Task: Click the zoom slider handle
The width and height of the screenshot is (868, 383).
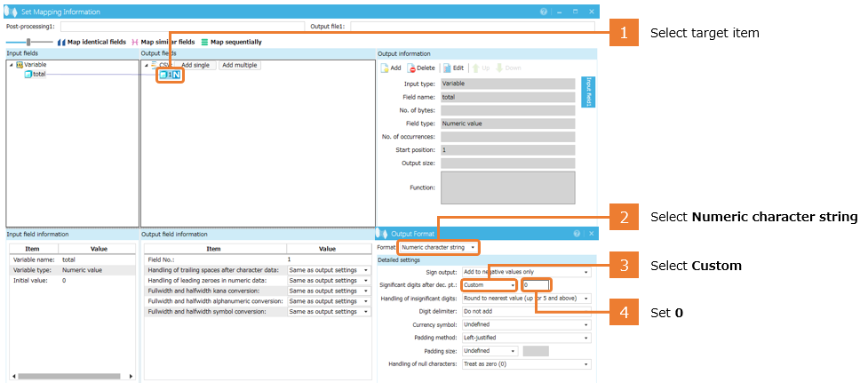Action: coord(28,42)
